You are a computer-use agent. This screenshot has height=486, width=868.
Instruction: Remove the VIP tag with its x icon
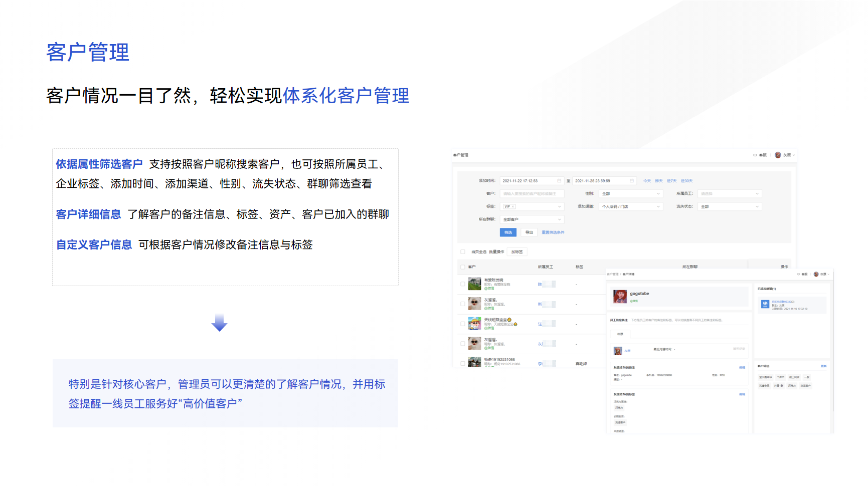pyautogui.click(x=513, y=206)
